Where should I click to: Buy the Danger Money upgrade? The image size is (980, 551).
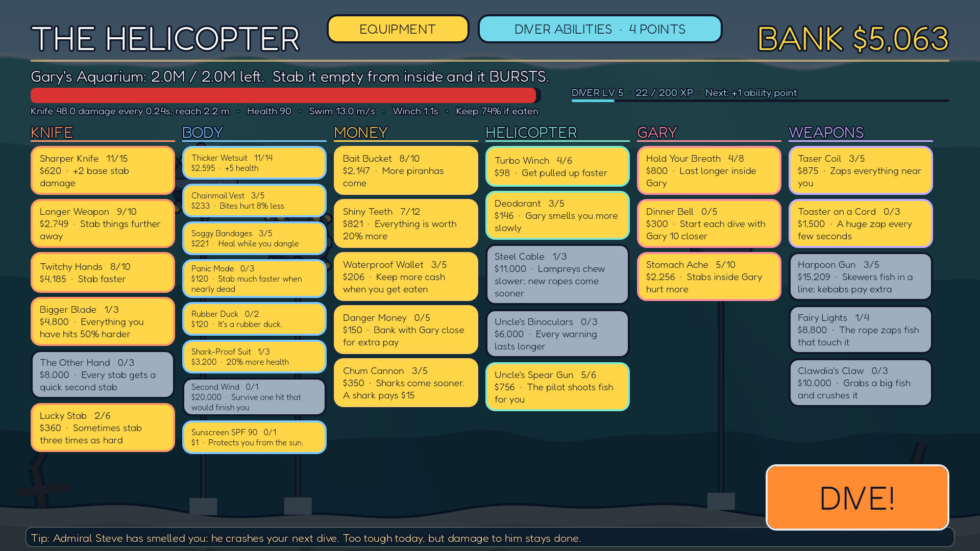coord(406,330)
